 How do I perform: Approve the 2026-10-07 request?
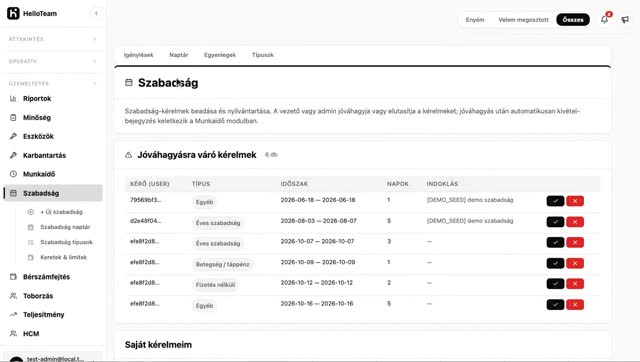[x=555, y=242]
